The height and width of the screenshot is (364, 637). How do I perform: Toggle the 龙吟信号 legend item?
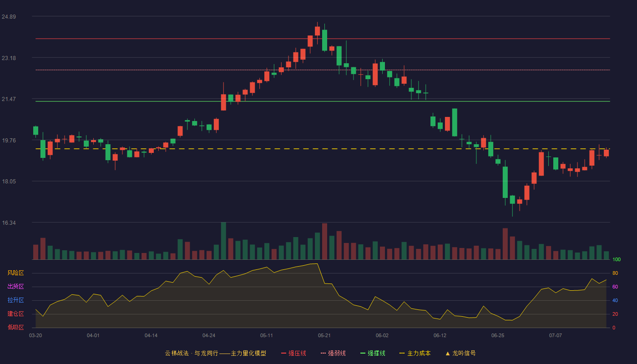point(460,353)
